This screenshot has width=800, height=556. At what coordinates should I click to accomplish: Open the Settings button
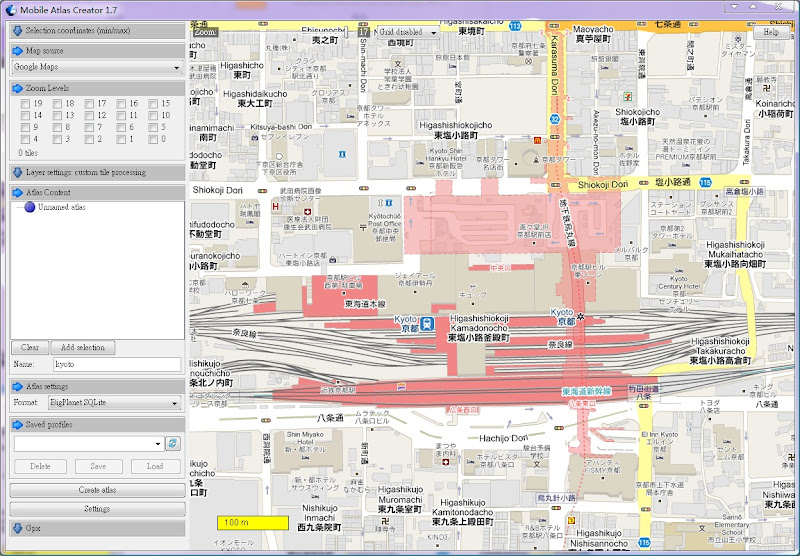point(97,509)
